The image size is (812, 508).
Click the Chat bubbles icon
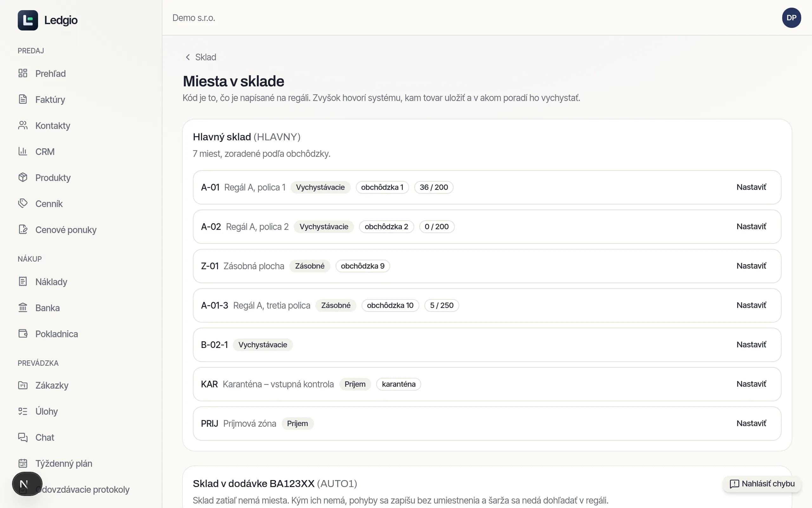(x=23, y=437)
